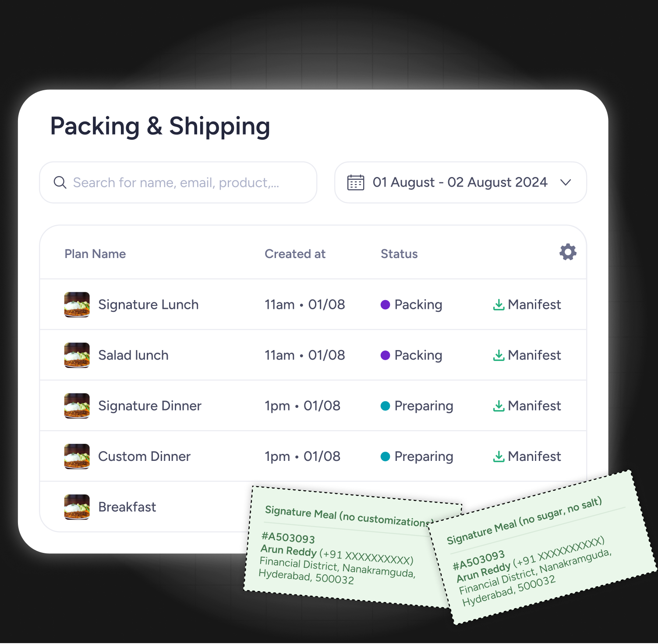
Task: Download Custom Dinner manifest icon
Action: point(499,456)
